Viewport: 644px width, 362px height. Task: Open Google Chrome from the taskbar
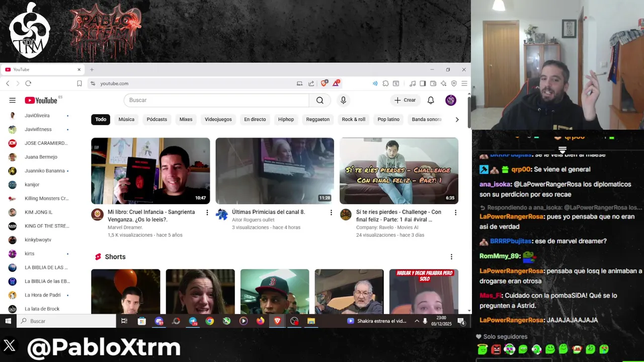pyautogui.click(x=210, y=321)
